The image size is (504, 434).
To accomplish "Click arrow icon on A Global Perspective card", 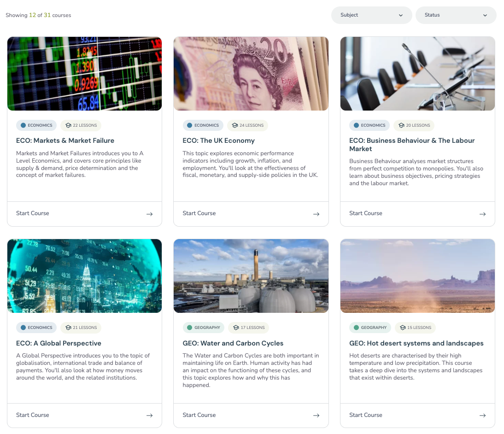I will pos(149,416).
